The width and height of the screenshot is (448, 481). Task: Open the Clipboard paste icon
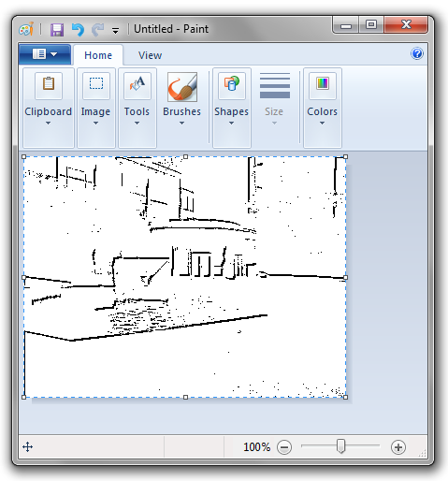[49, 85]
